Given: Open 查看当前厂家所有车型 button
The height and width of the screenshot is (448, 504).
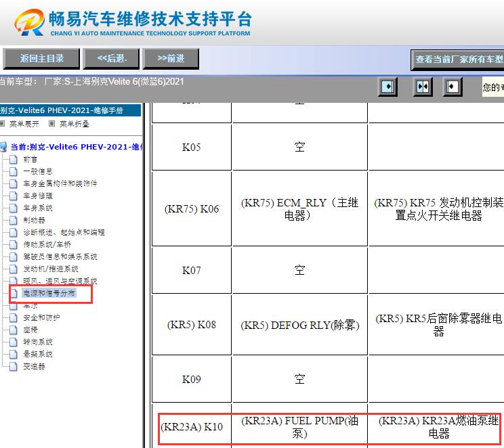Looking at the screenshot, I should 458,60.
